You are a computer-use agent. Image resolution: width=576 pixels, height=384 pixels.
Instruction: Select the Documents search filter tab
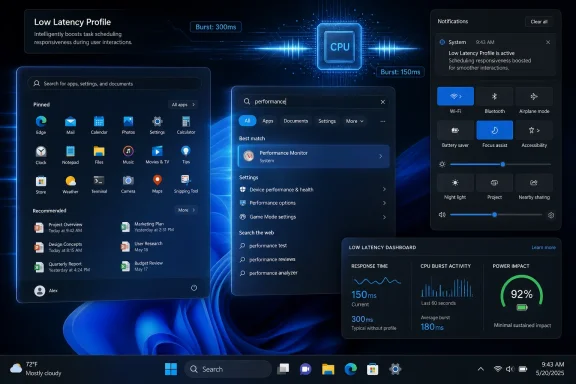click(x=296, y=121)
